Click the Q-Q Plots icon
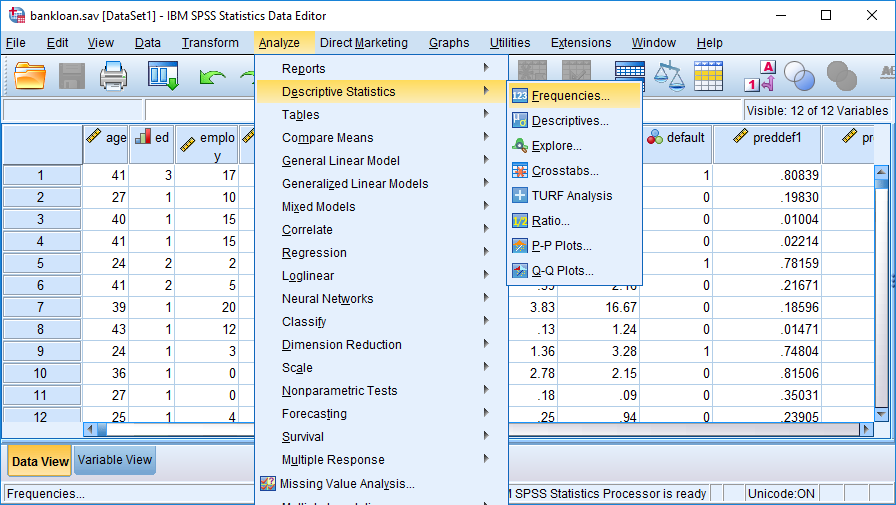This screenshot has height=505, width=896. [519, 271]
